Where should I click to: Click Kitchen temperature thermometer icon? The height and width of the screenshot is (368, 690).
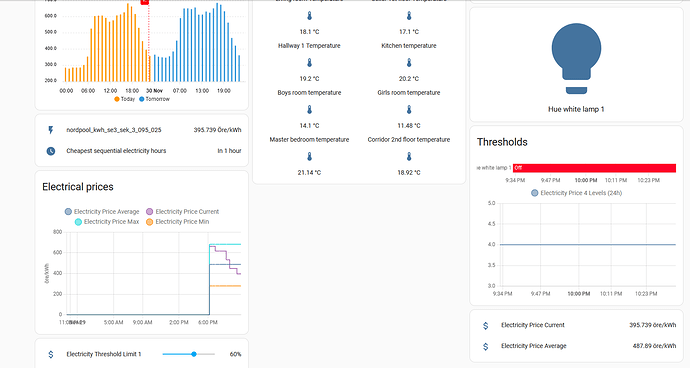click(x=409, y=63)
